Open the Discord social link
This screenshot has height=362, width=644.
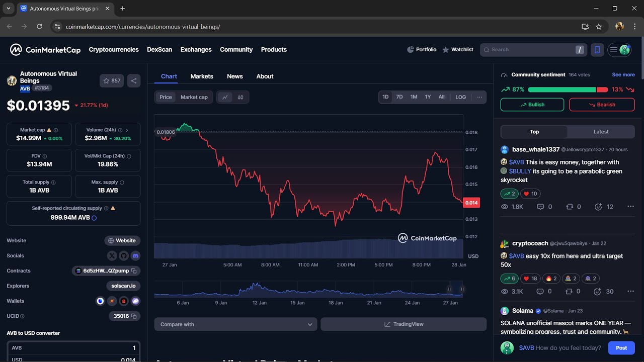point(135,256)
